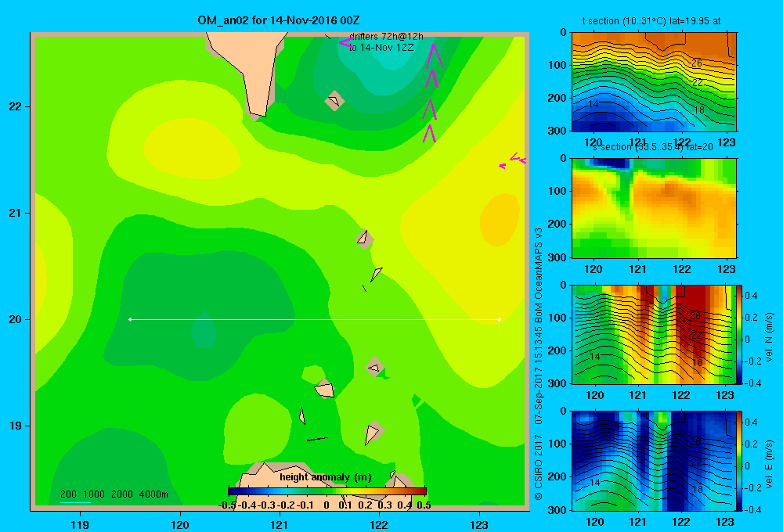Viewport: 783px width, 532px height.
Task: Click the west endpoint of white section line
Action: [130, 319]
